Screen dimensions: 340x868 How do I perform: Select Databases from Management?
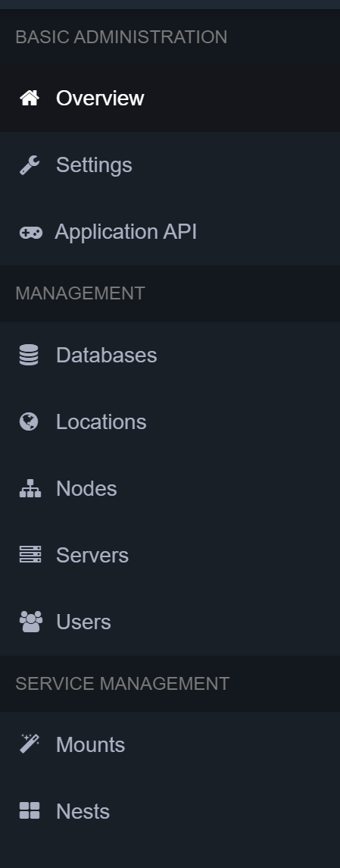pyautogui.click(x=170, y=355)
